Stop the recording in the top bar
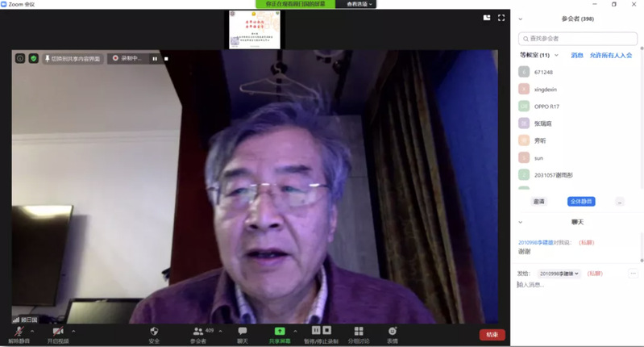 click(166, 58)
